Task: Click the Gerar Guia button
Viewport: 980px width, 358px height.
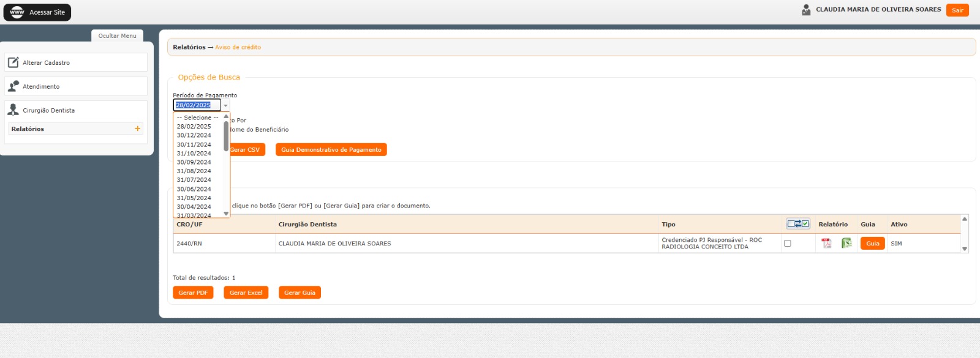Action: coord(300,293)
